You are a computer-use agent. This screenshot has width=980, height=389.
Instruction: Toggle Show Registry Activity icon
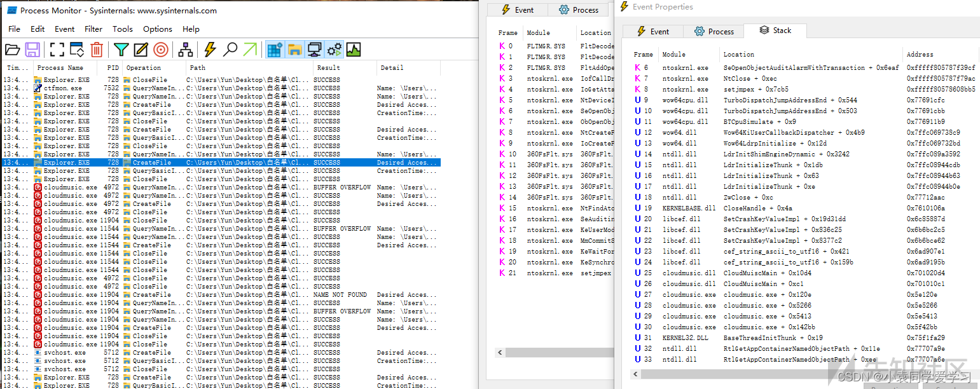[275, 49]
